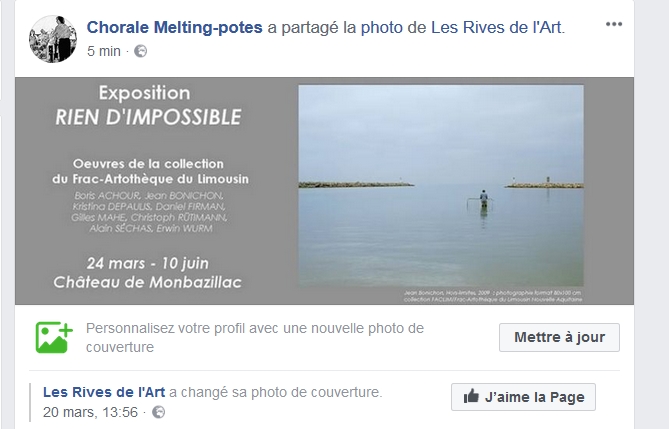Open the post options three-dot menu
This screenshot has width=669, height=429.
tap(613, 25)
